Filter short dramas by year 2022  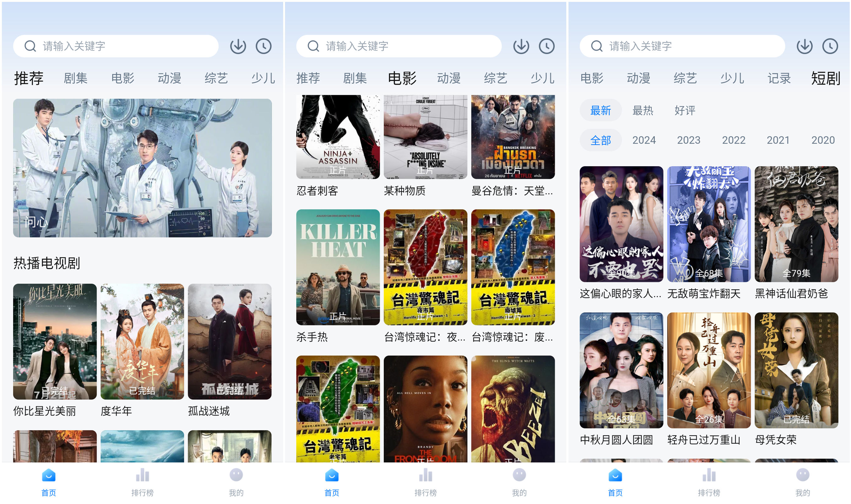(733, 140)
